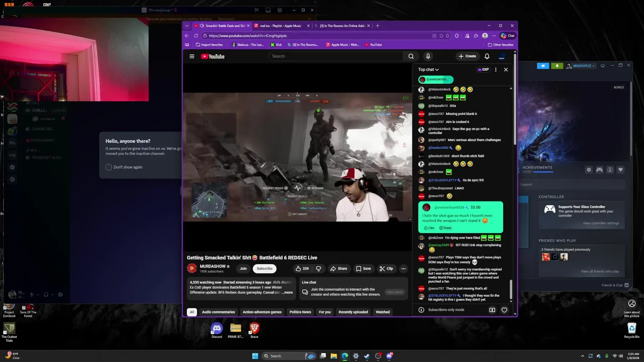The image size is (644, 362).
Task: Like the averywilson $5.00 super chat
Action: pos(429,228)
